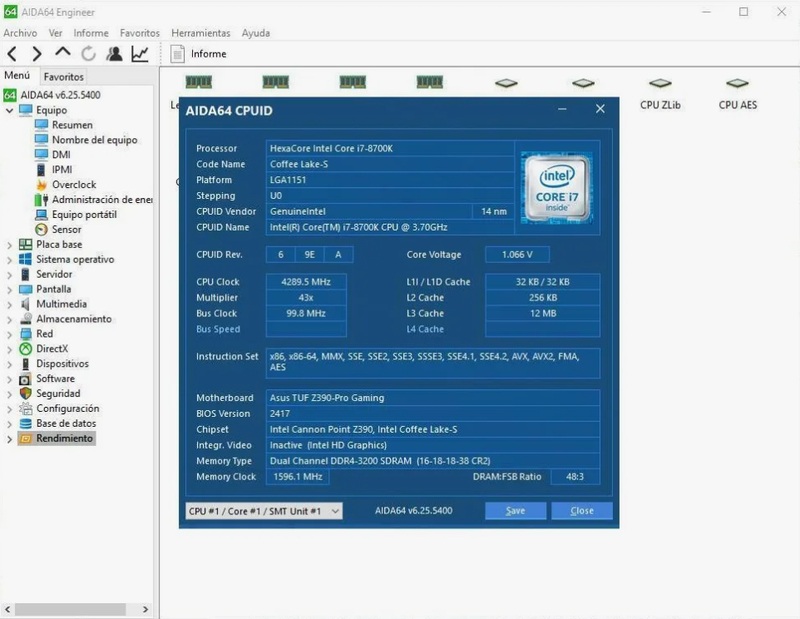
Task: Click the sidebar scroll left arrow
Action: [8, 609]
